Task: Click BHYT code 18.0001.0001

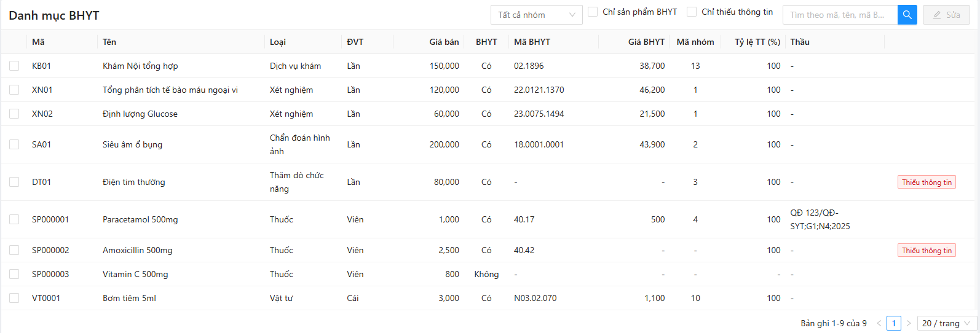Action: click(x=539, y=144)
